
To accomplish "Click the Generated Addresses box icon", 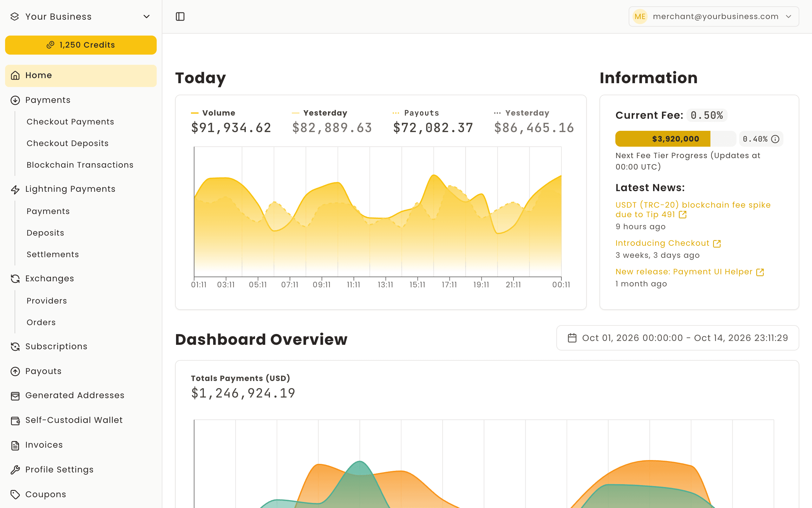I will coord(15,396).
